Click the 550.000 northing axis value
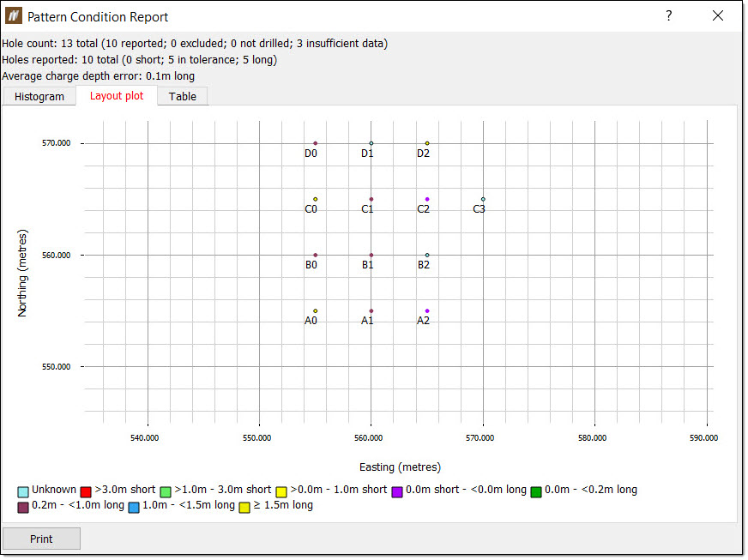 tap(57, 367)
